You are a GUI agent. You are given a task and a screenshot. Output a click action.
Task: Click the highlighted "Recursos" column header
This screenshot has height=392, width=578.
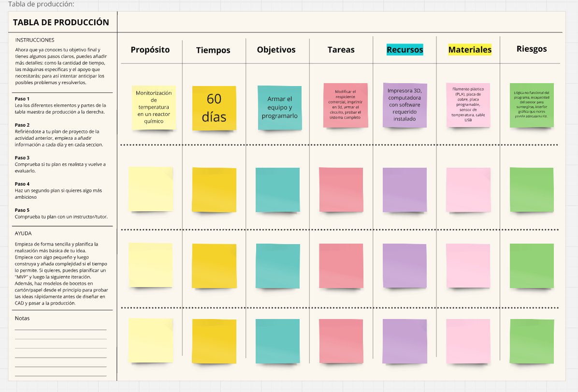[x=405, y=50]
